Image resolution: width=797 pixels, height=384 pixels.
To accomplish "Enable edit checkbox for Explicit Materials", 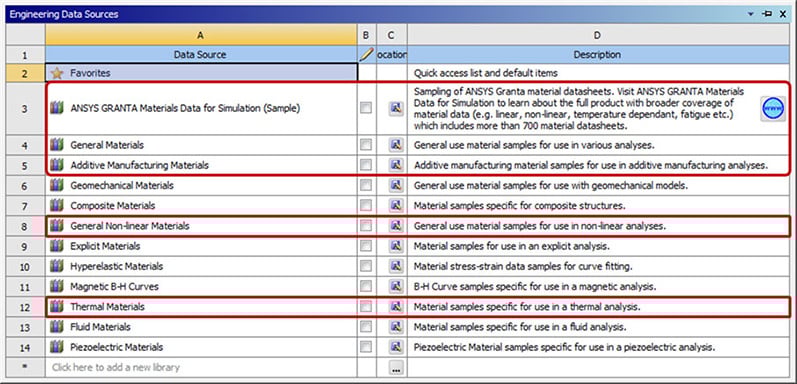I will click(x=365, y=246).
